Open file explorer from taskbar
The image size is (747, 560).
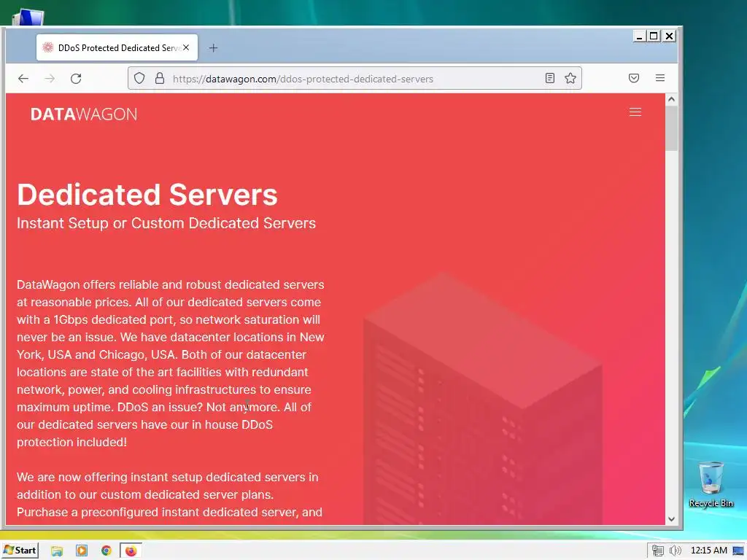click(57, 551)
